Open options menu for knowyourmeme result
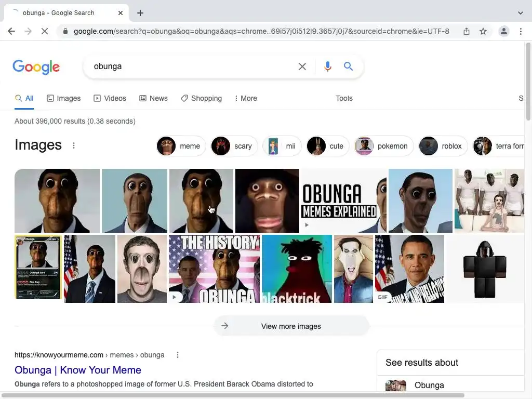 (178, 355)
